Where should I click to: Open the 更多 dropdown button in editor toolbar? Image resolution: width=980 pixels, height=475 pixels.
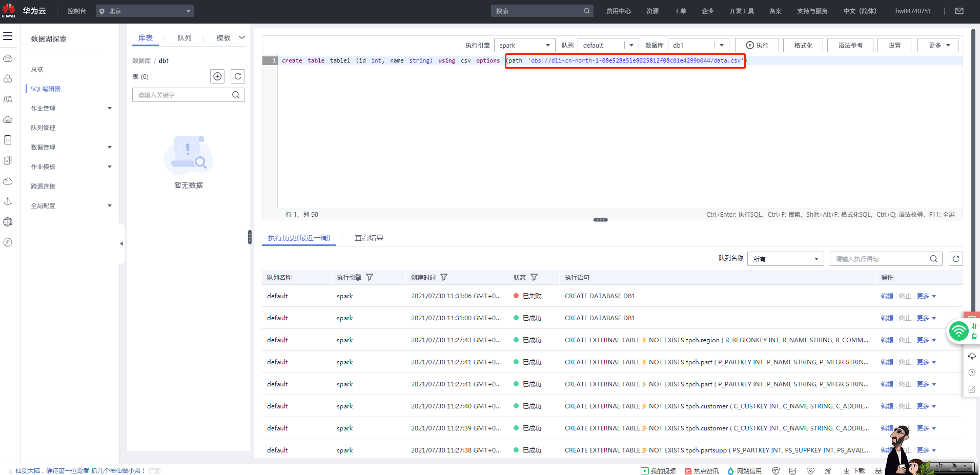(937, 45)
